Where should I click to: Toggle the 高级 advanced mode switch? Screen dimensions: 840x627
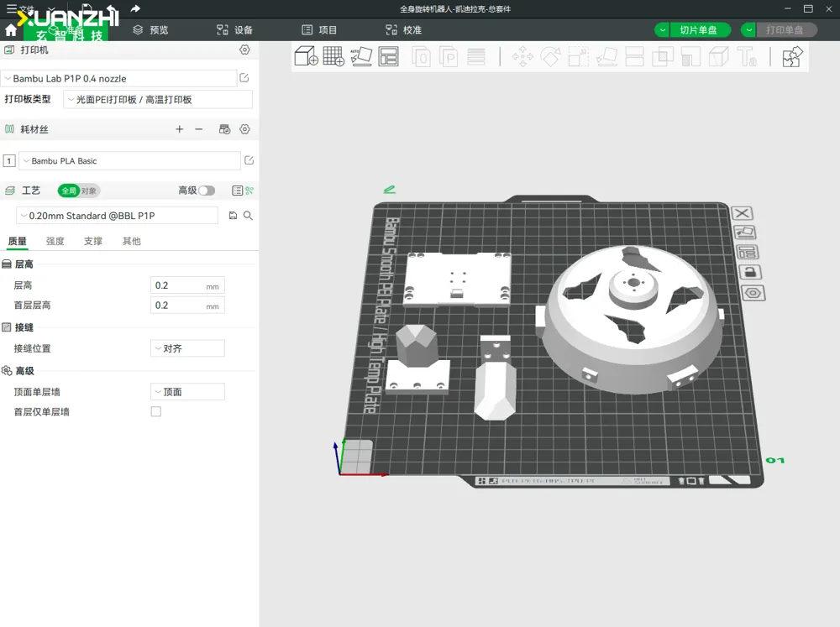(x=207, y=191)
